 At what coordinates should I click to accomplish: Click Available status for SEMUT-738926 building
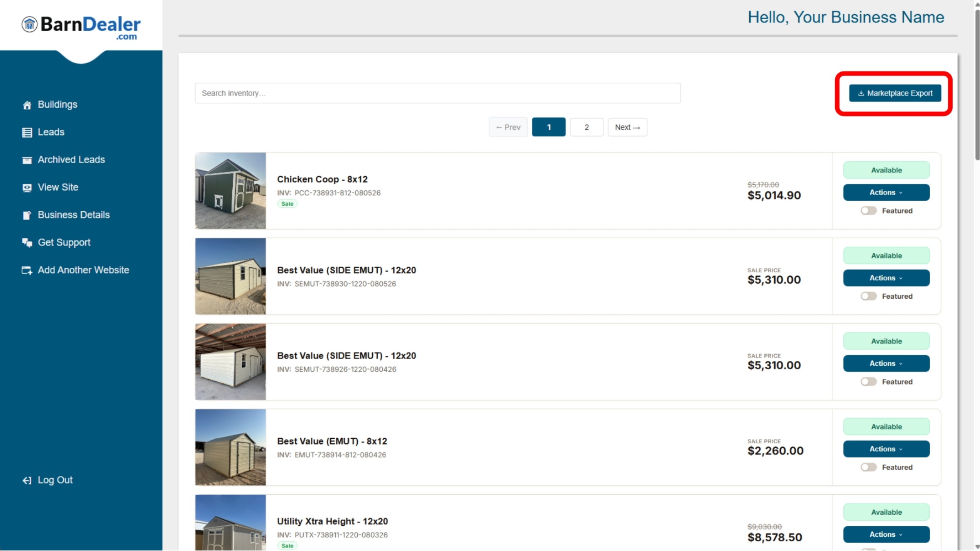[886, 341]
